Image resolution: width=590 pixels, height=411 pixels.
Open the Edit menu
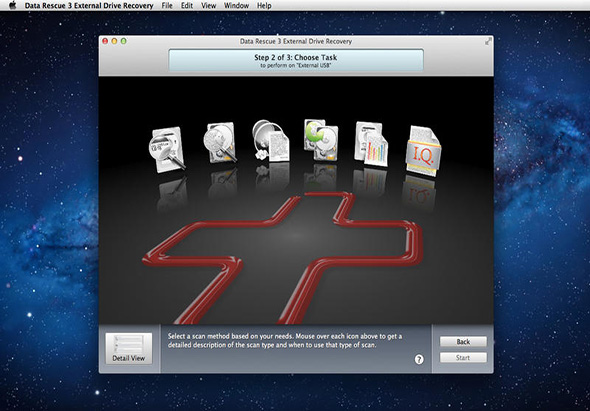pos(187,5)
